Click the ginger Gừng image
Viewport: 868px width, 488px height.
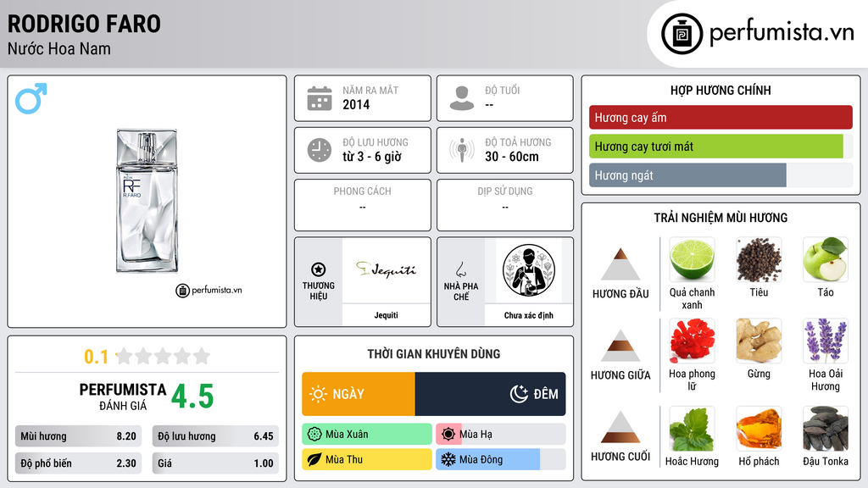(759, 341)
